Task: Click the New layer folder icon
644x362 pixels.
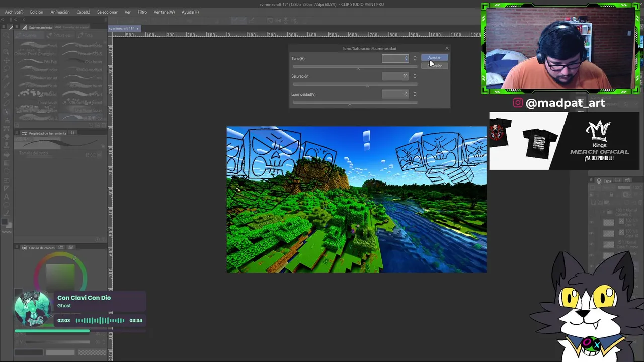Action: tap(606, 202)
